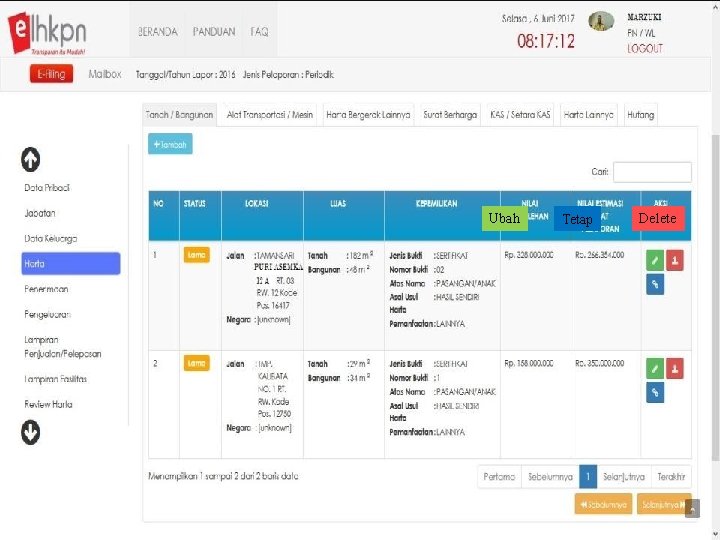Click in the Cari search field
This screenshot has width=720, height=540.
[652, 172]
